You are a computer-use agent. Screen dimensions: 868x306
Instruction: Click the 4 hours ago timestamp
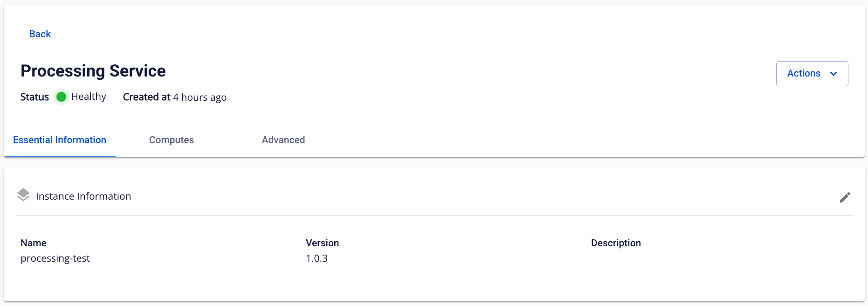200,97
